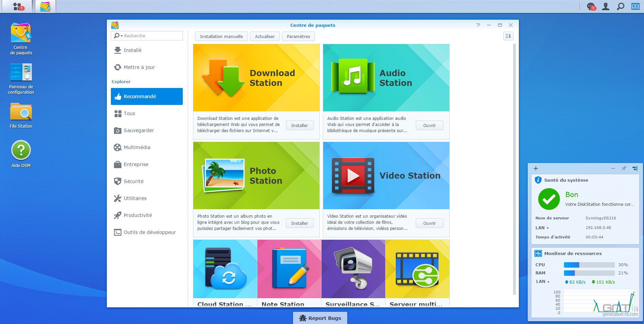Image resolution: width=644 pixels, height=324 pixels.
Task: Click the Video Station banner image
Action: pyautogui.click(x=386, y=176)
